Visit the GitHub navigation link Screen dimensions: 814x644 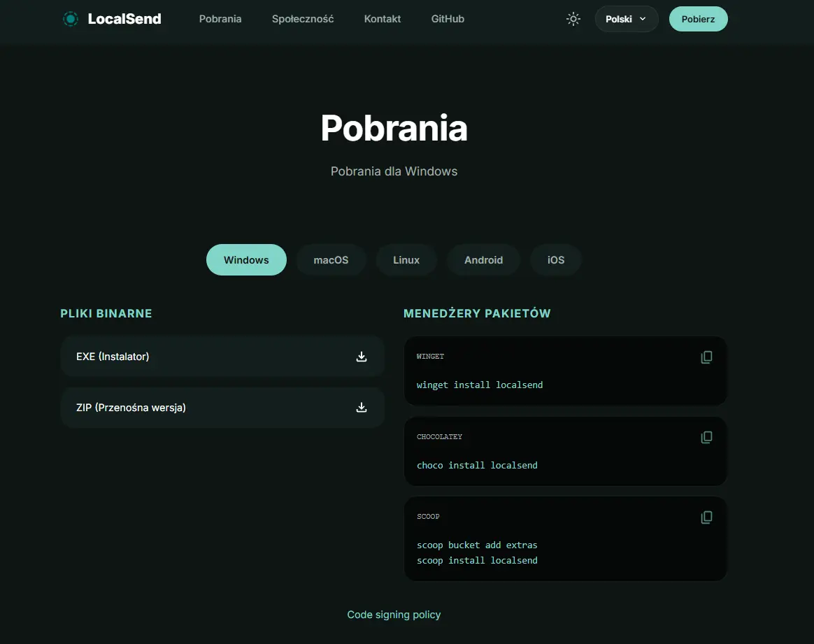pos(448,19)
